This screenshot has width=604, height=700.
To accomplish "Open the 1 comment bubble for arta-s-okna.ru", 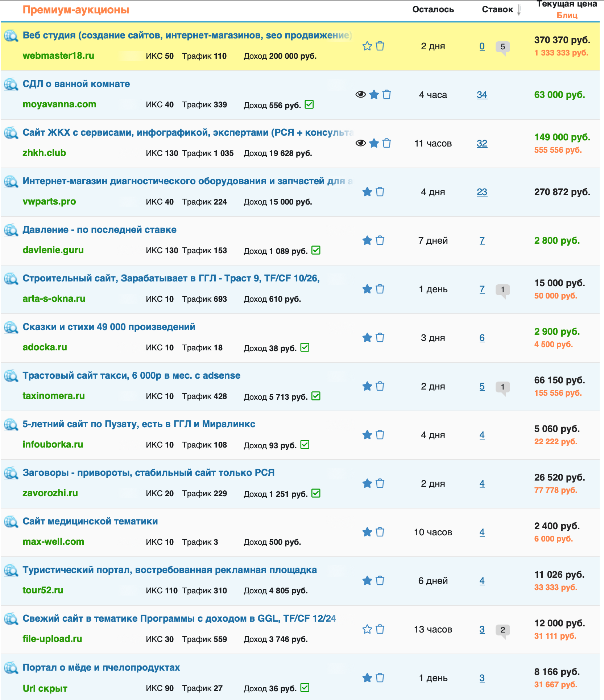I will pos(503,290).
